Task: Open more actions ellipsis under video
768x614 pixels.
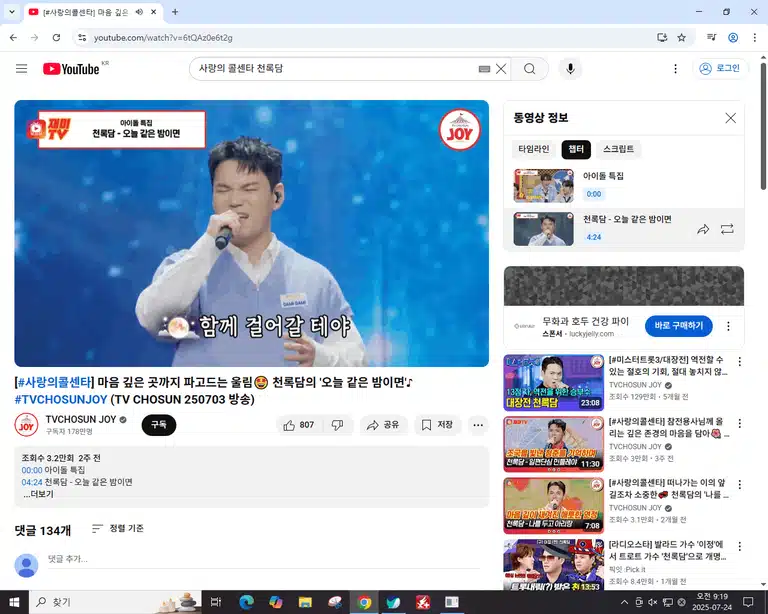Action: (478, 425)
